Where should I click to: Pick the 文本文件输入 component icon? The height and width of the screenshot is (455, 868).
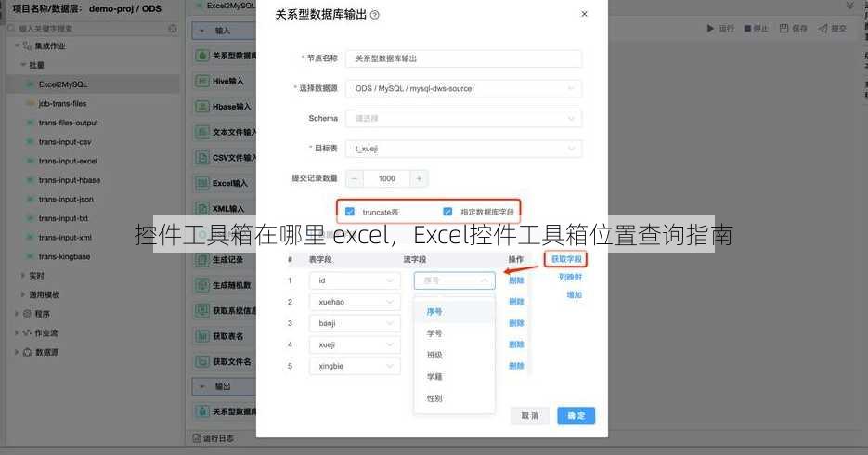201,132
